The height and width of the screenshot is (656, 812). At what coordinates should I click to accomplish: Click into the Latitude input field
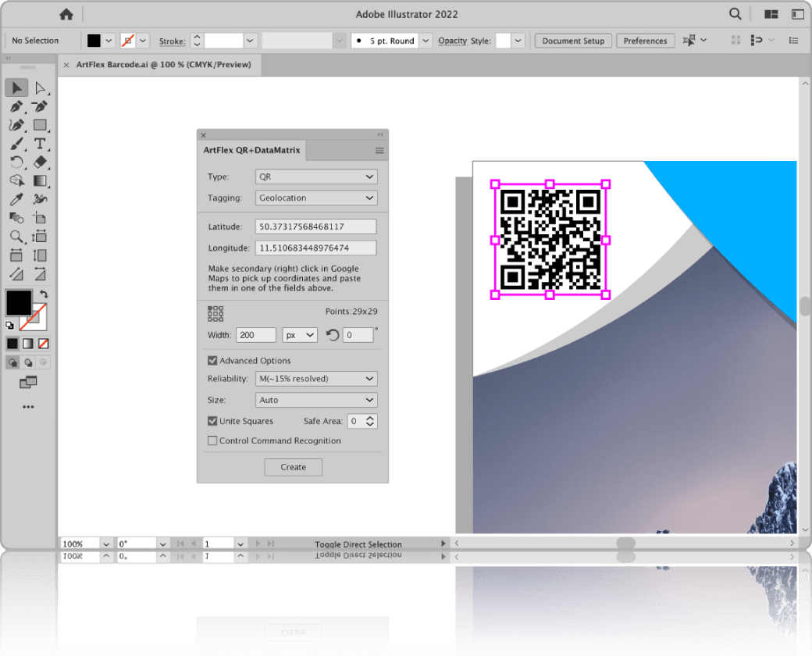click(x=315, y=226)
